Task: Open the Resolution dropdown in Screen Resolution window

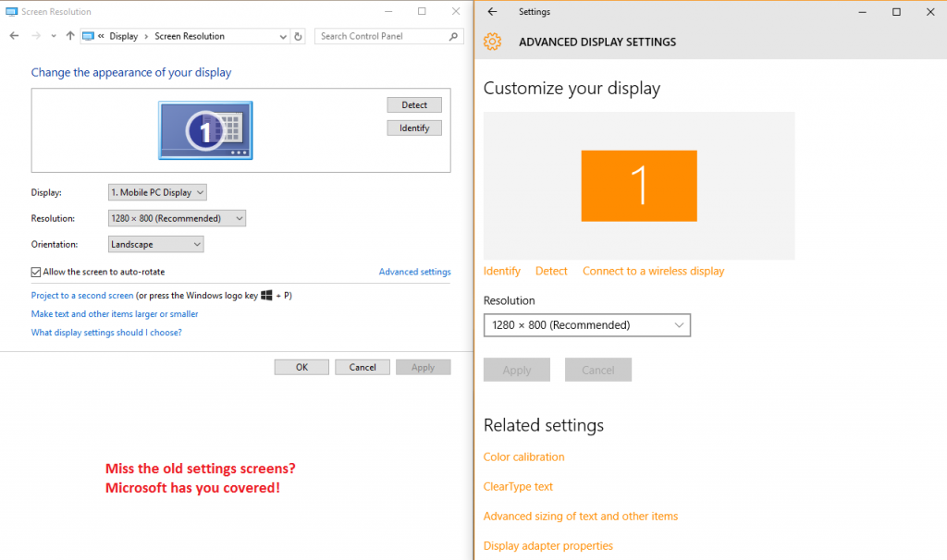Action: click(x=177, y=218)
